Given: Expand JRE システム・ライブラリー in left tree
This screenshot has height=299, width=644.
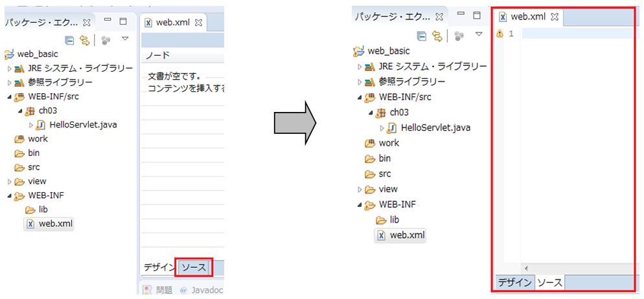Looking at the screenshot, I should point(10,69).
